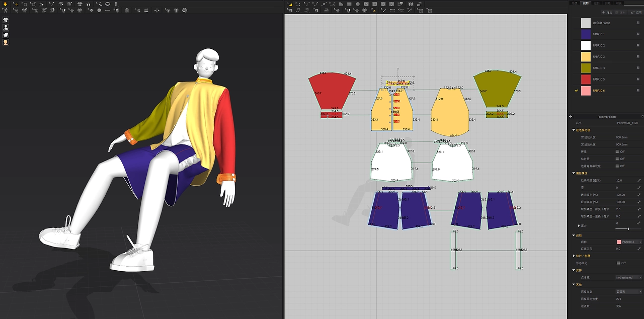This screenshot has height=319, width=644.
Task: Select the Edit Pattern tool in 2D toolbar
Action: pyautogui.click(x=298, y=4)
